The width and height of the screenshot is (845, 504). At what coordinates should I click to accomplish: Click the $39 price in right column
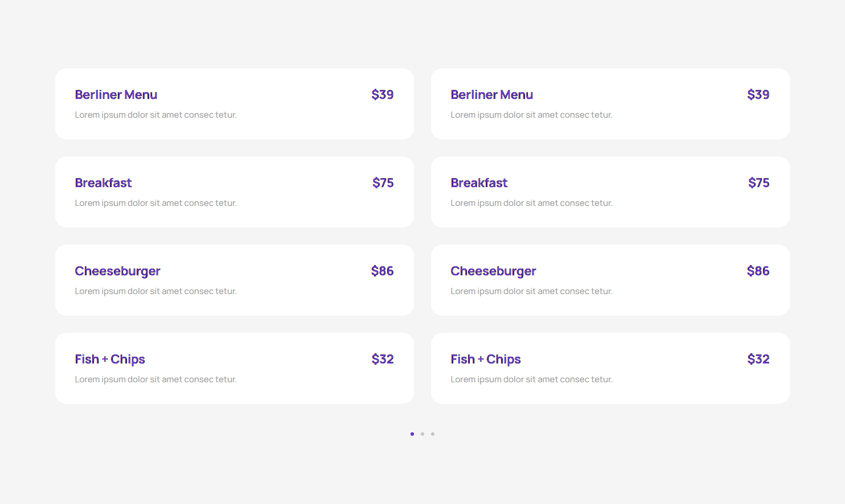758,95
